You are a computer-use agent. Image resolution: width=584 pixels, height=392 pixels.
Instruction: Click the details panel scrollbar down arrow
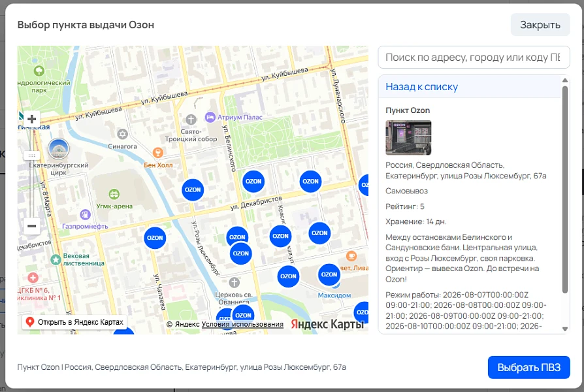[565, 329]
